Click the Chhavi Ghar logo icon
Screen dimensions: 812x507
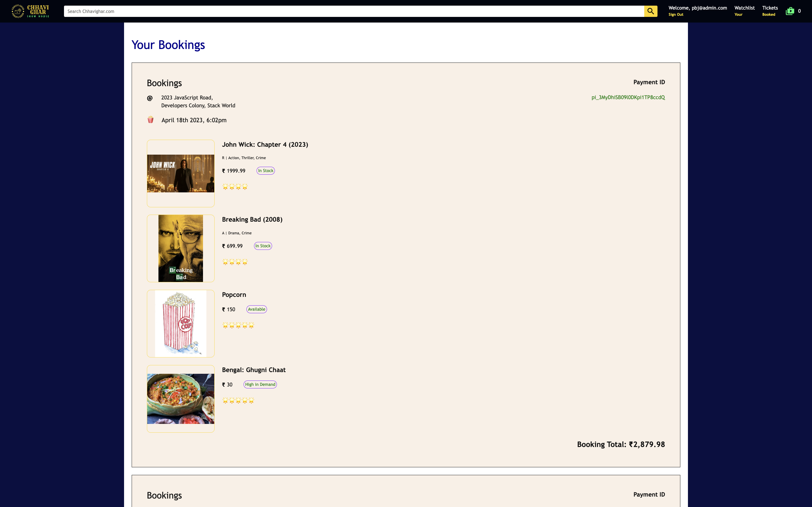18,11
